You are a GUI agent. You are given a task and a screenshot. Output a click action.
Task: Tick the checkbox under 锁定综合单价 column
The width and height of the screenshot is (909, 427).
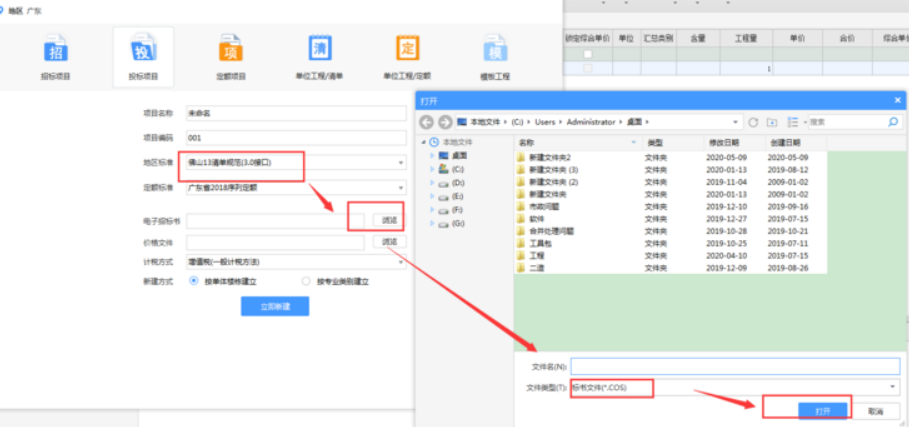(588, 54)
